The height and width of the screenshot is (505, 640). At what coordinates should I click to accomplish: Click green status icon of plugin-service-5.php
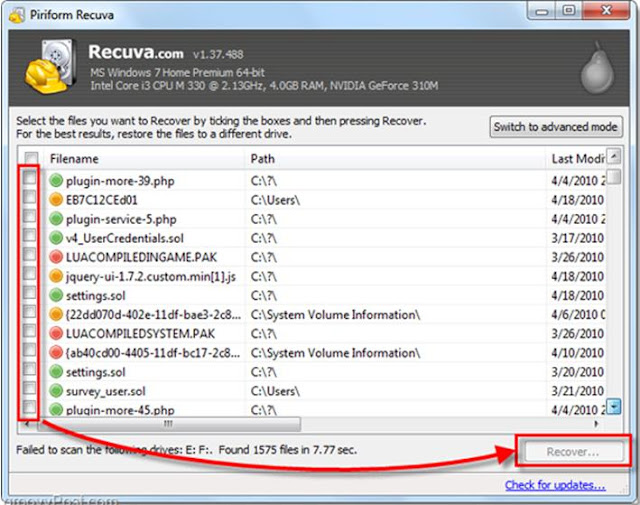56,219
